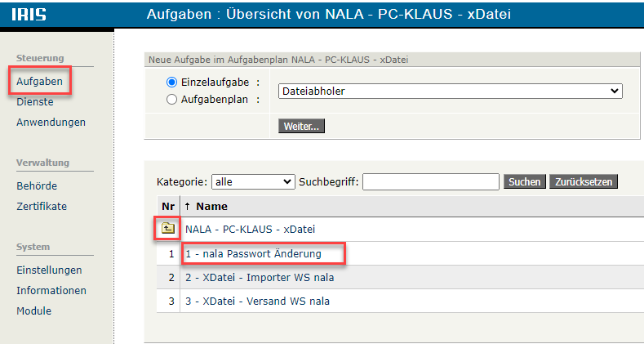This screenshot has height=344, width=644.
Task: Select the Einzelaufgabe radio button
Action: pos(171,83)
